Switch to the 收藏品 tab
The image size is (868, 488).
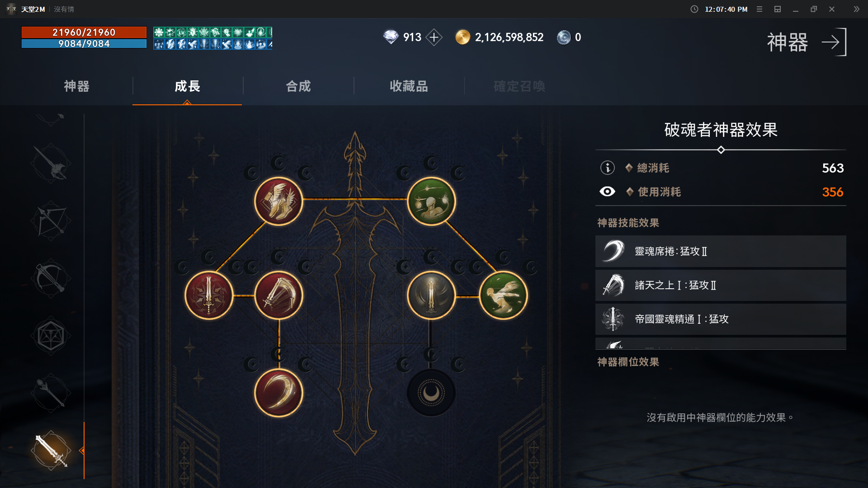pos(409,86)
